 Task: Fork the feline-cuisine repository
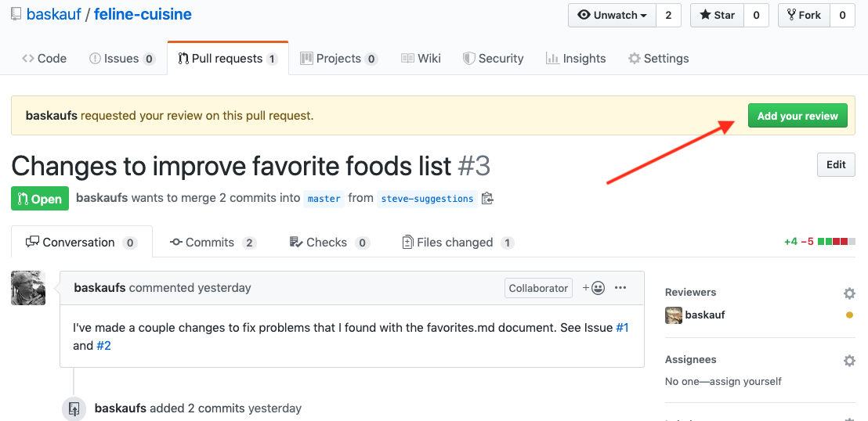click(805, 16)
